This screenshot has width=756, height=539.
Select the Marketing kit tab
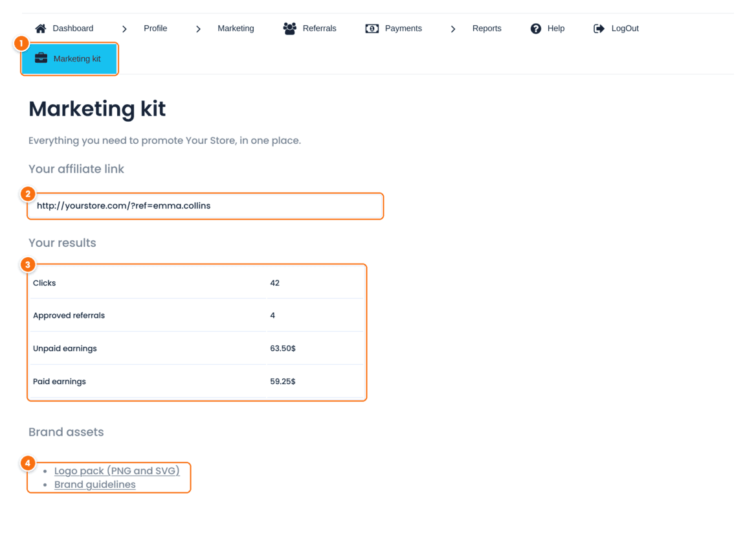(69, 59)
